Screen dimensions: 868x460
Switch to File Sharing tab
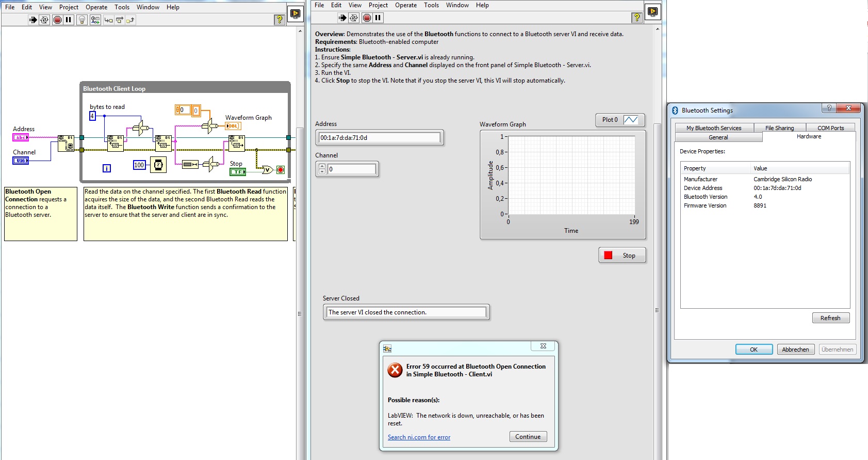pos(779,128)
